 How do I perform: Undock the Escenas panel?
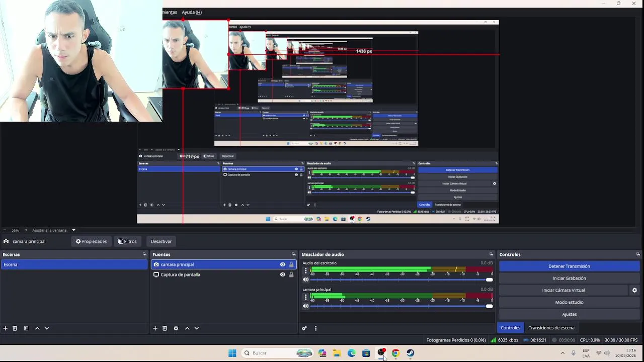(144, 254)
